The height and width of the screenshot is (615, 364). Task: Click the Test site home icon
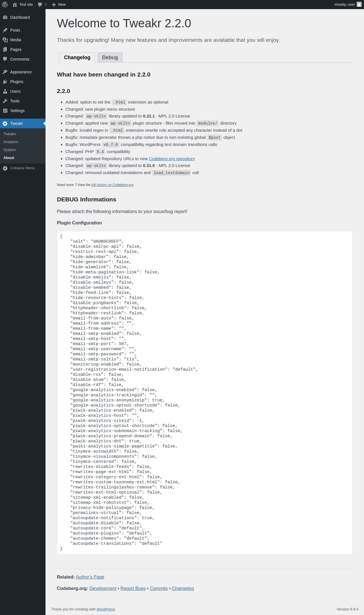point(15,5)
